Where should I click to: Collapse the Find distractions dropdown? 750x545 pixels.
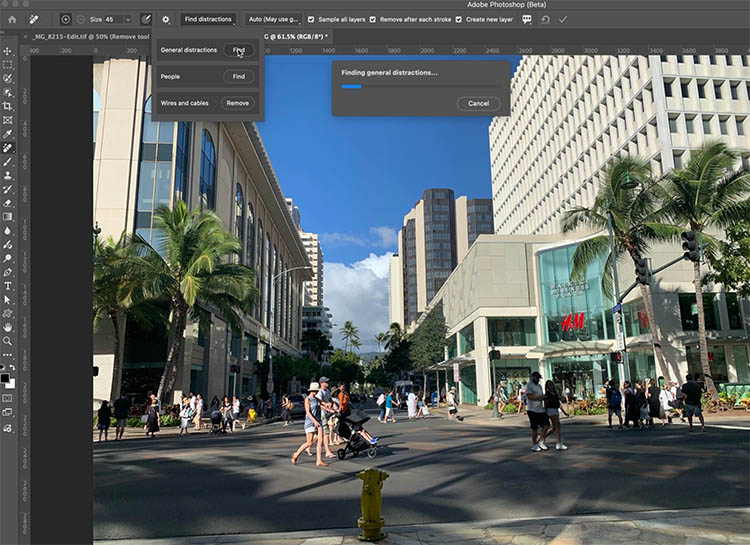point(209,20)
